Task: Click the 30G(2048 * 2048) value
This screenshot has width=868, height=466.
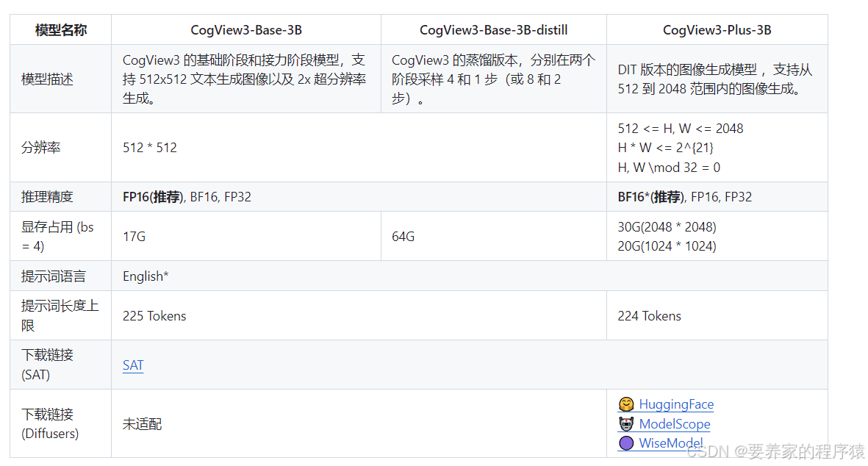Action: point(667,227)
